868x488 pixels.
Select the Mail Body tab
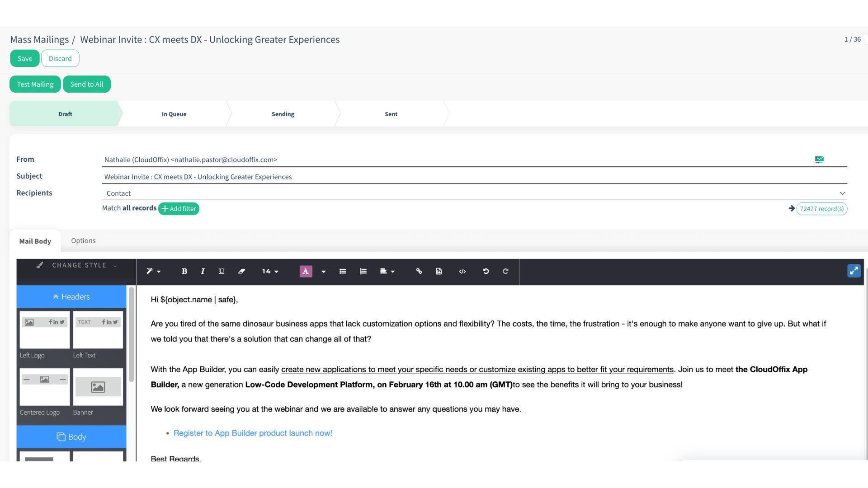[x=35, y=241]
